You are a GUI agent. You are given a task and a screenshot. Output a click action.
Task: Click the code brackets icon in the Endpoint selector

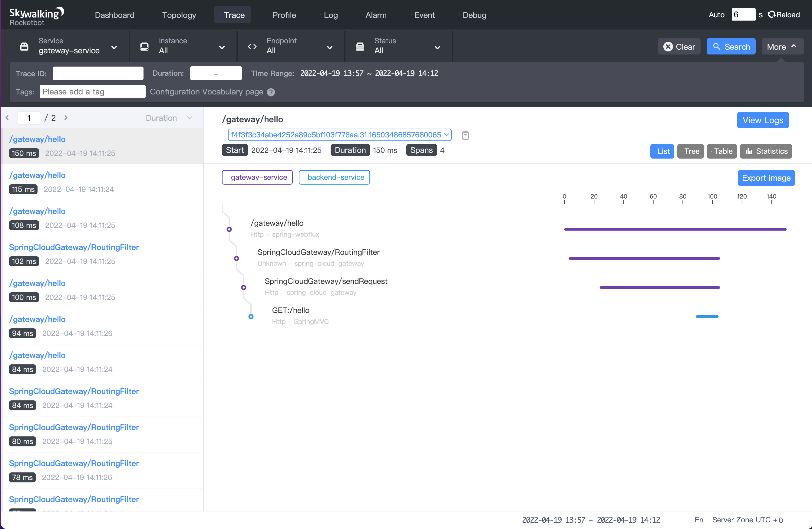pos(252,46)
